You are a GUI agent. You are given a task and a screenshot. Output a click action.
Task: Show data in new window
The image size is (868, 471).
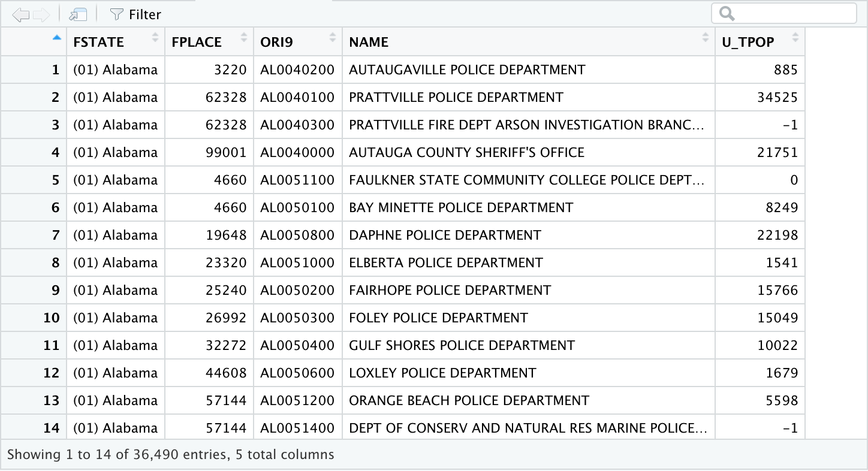(x=78, y=14)
